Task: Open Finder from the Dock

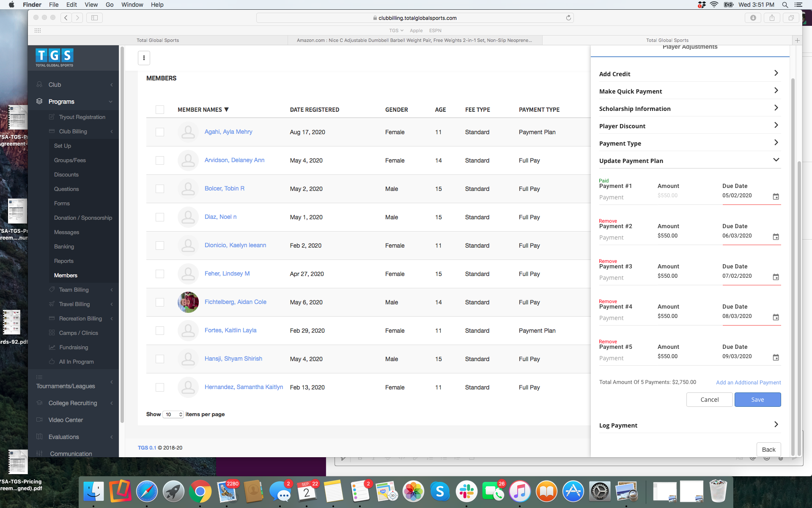Action: tap(93, 491)
